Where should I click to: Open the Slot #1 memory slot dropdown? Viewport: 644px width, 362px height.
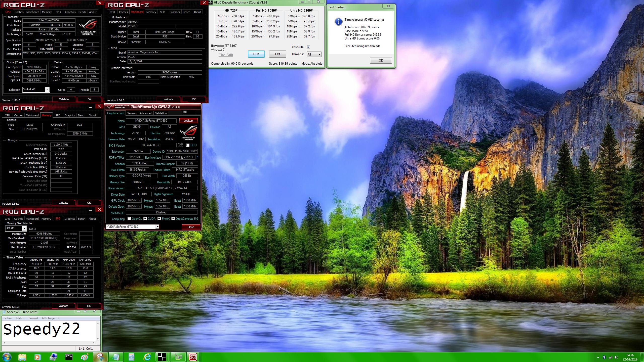pyautogui.click(x=16, y=228)
